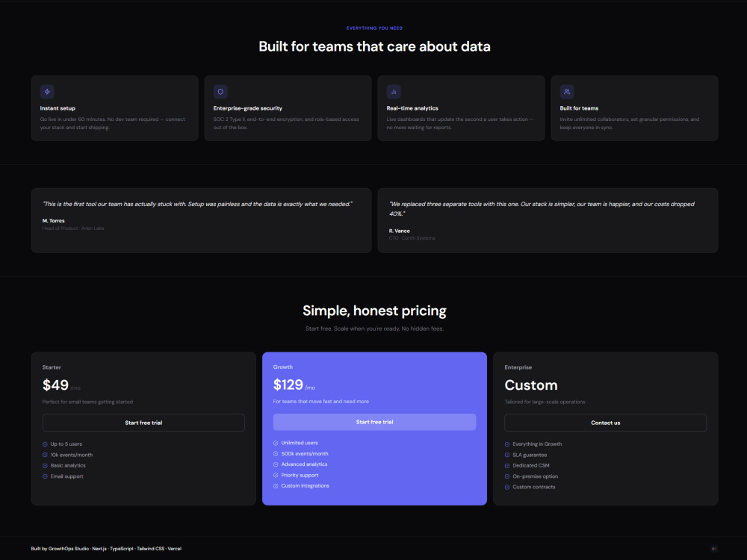Click check icon beside SLA guarantee
The height and width of the screenshot is (560, 747).
pyautogui.click(x=507, y=455)
